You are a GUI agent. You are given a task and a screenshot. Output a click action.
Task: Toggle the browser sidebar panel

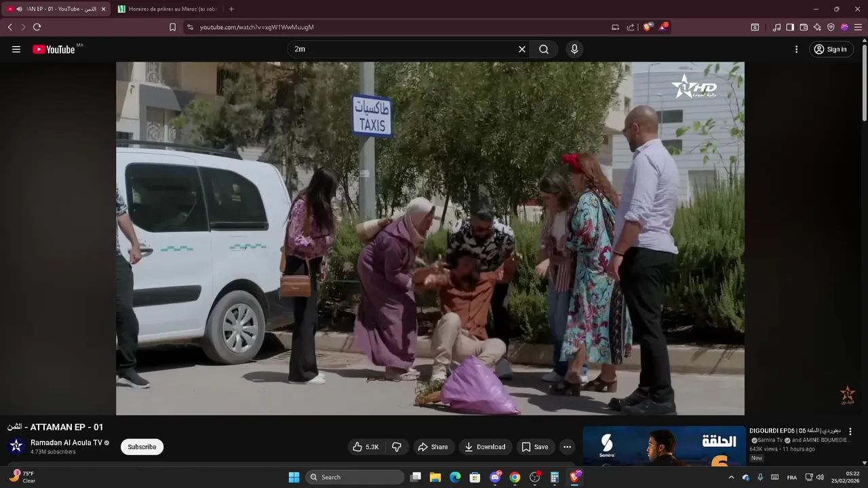(x=790, y=27)
